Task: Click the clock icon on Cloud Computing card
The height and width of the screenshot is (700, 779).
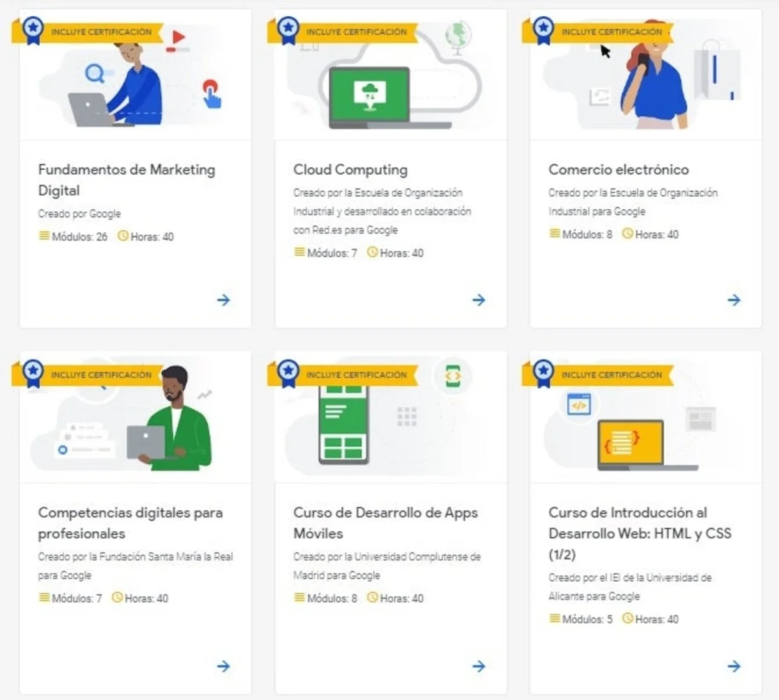Action: 373,253
